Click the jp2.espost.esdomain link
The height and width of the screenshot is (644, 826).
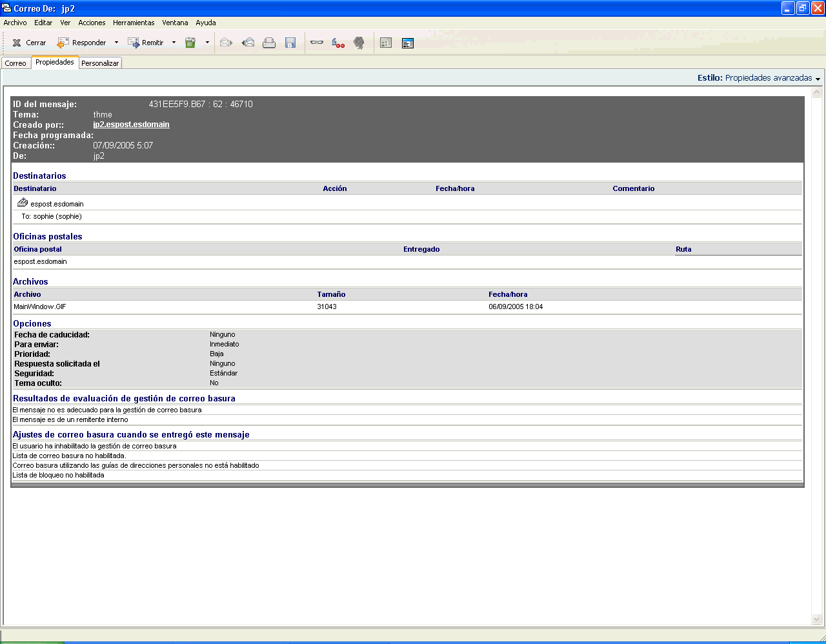pos(131,125)
